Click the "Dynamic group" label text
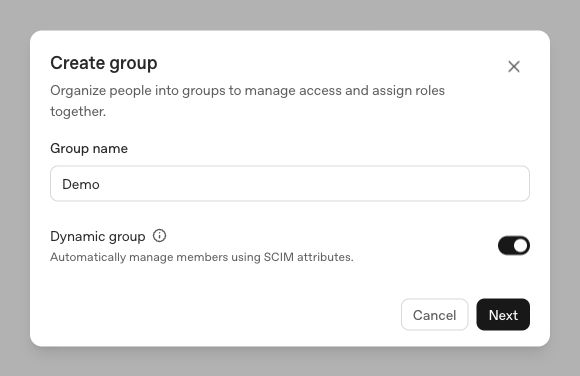Viewport: 580px width, 376px height. (98, 236)
